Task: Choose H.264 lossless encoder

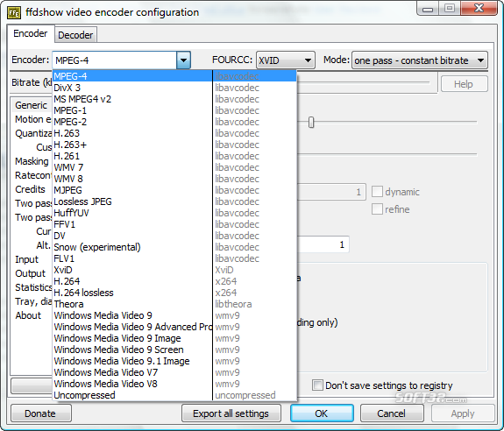Action: pyautogui.click(x=174, y=293)
